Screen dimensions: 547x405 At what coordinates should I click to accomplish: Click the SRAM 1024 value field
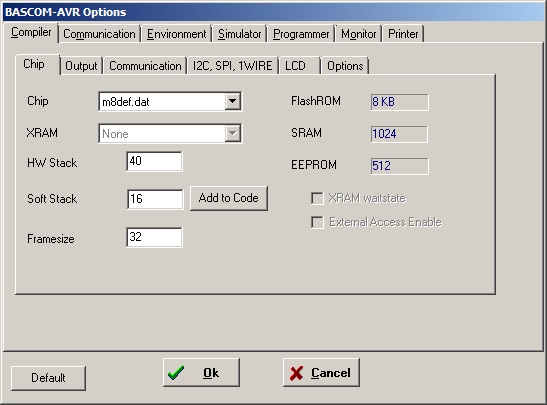pyautogui.click(x=399, y=134)
